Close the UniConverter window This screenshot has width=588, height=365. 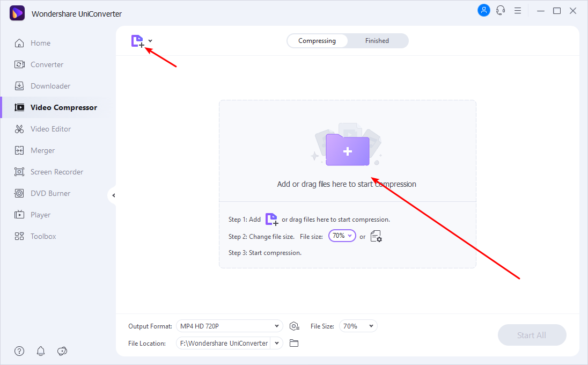(x=573, y=11)
